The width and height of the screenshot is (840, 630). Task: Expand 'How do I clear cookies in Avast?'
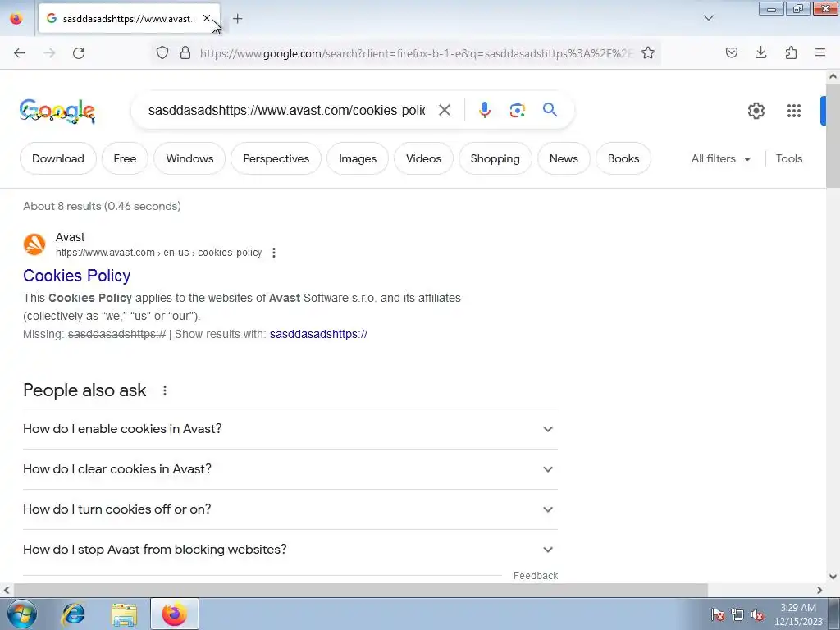pos(290,469)
